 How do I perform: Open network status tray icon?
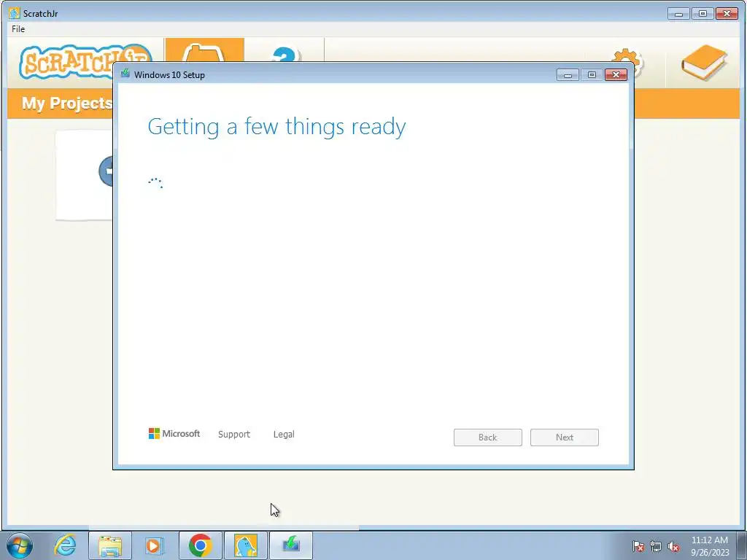[x=656, y=547]
